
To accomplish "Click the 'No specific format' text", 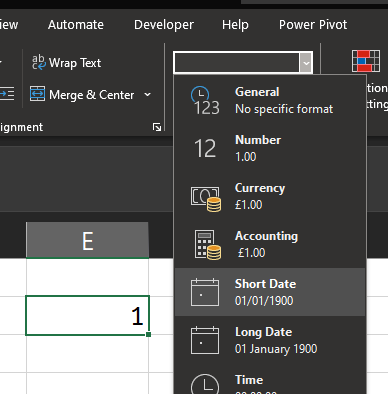I will pyautogui.click(x=284, y=109).
